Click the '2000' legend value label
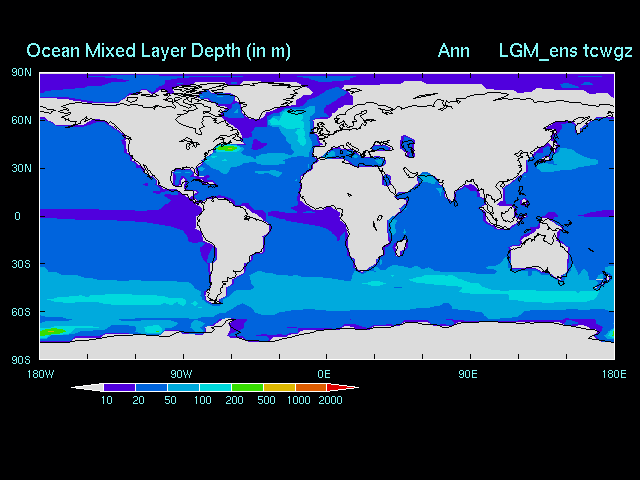640x480 pixels. coord(330,401)
